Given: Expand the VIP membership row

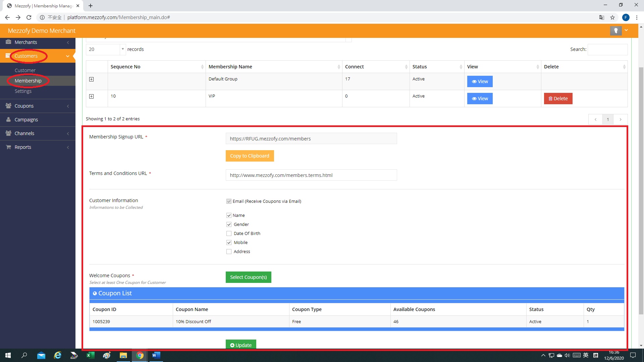Looking at the screenshot, I should pyautogui.click(x=91, y=96).
